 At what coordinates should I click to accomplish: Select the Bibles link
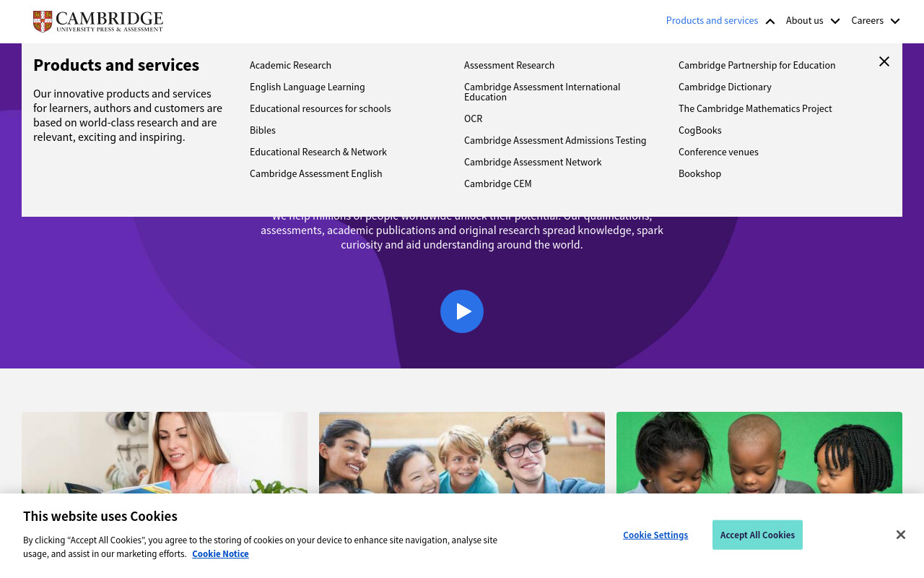[x=263, y=130]
